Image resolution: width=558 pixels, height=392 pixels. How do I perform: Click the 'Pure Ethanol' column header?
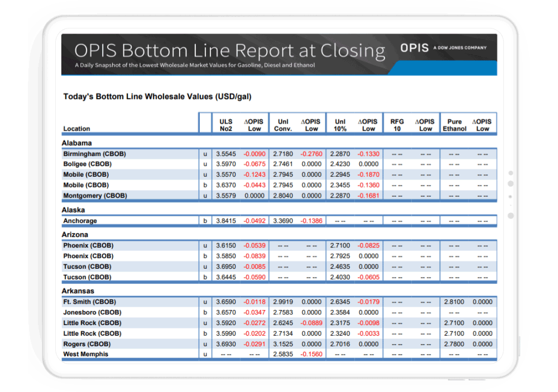point(454,125)
